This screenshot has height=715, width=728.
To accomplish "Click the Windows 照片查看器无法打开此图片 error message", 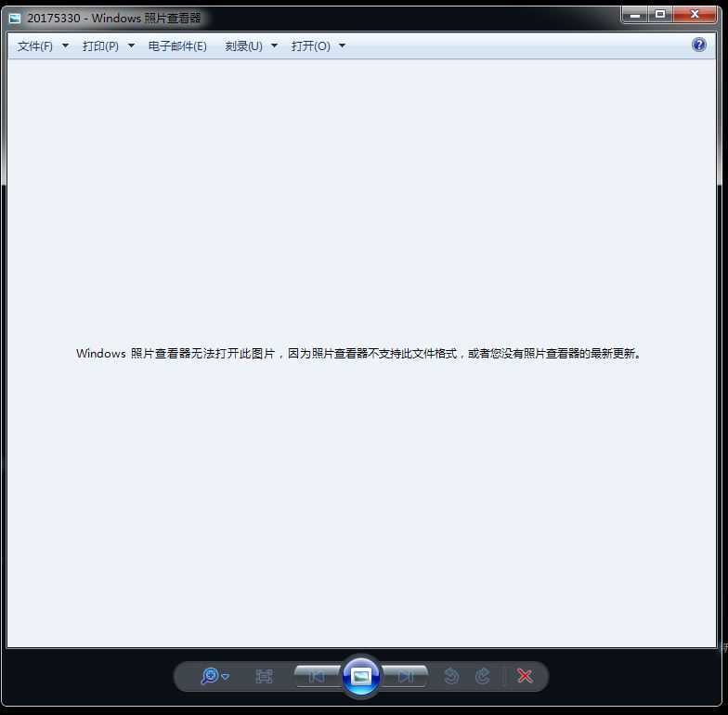I will tap(358, 353).
